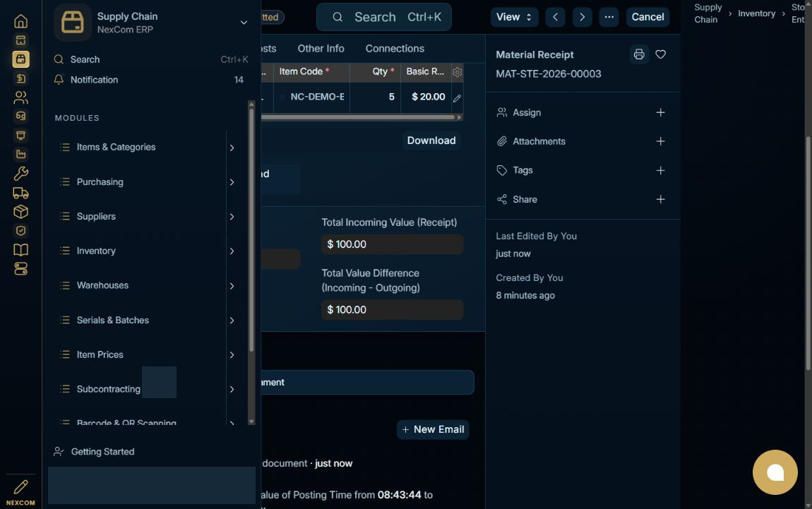Viewport: 812px width, 509px height.
Task: Go to previous document arrow
Action: tap(555, 17)
